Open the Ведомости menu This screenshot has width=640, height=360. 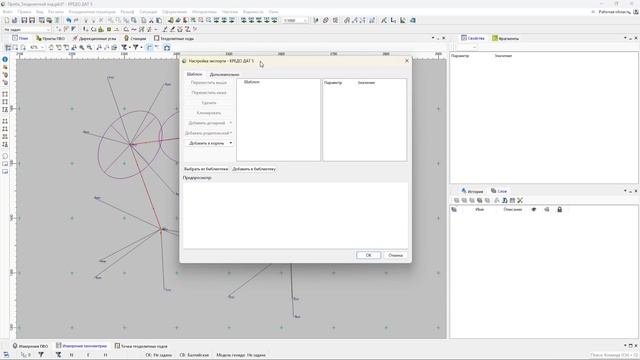click(253, 12)
